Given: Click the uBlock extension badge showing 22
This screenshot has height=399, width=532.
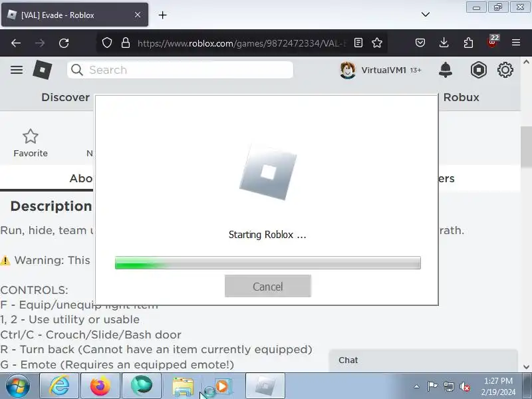Looking at the screenshot, I should pyautogui.click(x=492, y=42).
